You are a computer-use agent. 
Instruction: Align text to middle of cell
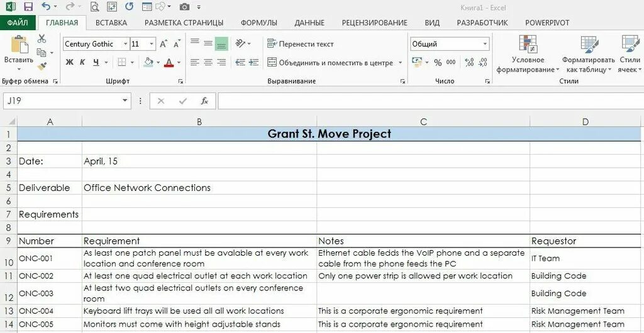coord(208,43)
